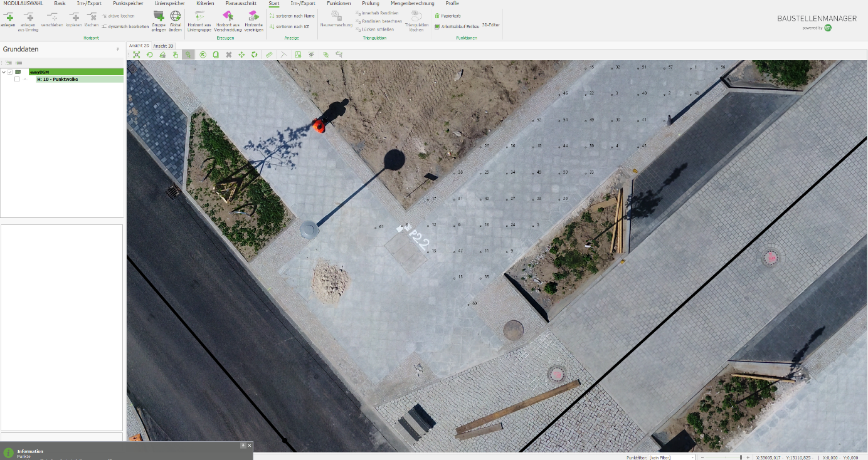The width and height of the screenshot is (868, 460).
Task: Click the Global ändern globe icon
Action: click(x=176, y=15)
